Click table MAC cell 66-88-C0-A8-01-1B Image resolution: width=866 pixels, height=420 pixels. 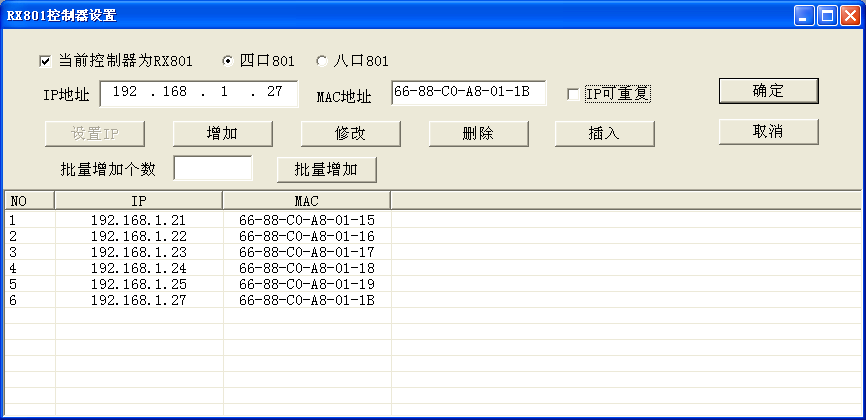(307, 301)
